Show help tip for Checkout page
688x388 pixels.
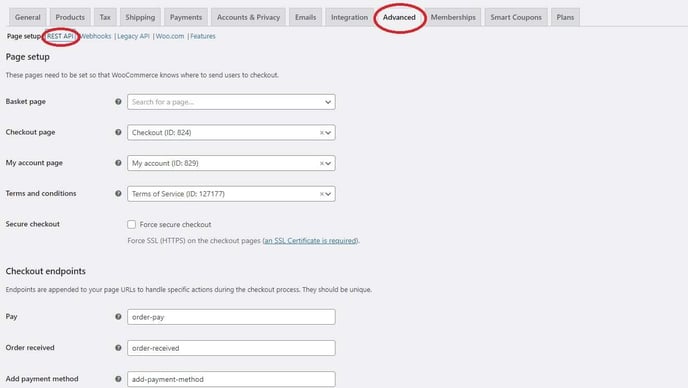tap(118, 132)
